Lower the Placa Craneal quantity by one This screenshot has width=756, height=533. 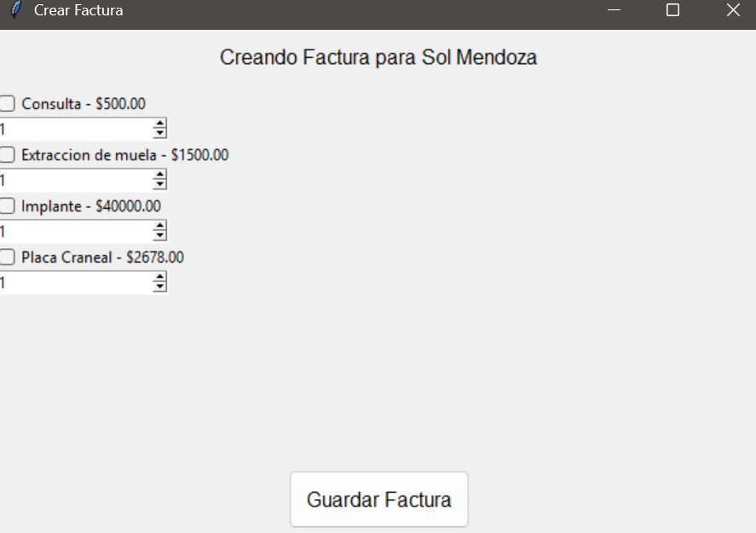click(159, 287)
